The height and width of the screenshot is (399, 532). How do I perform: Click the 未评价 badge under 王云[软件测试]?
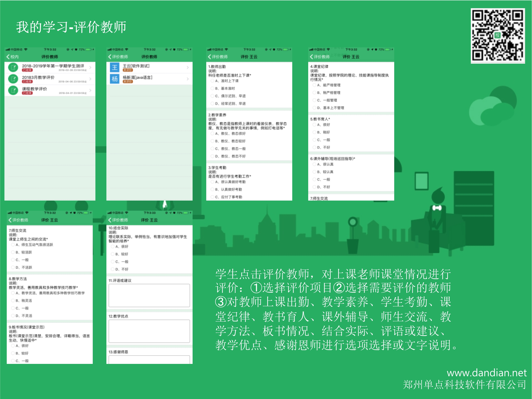tap(128, 70)
